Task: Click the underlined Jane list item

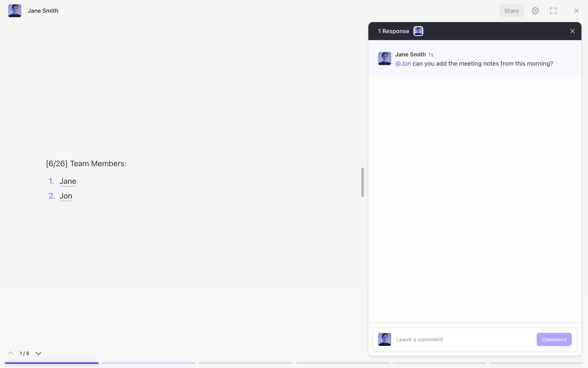Action: [68, 181]
